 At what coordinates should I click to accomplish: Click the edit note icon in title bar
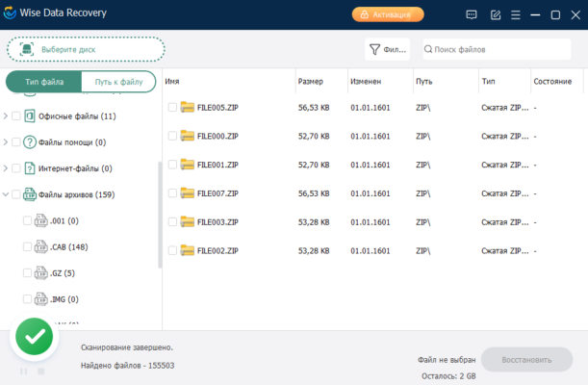click(496, 14)
